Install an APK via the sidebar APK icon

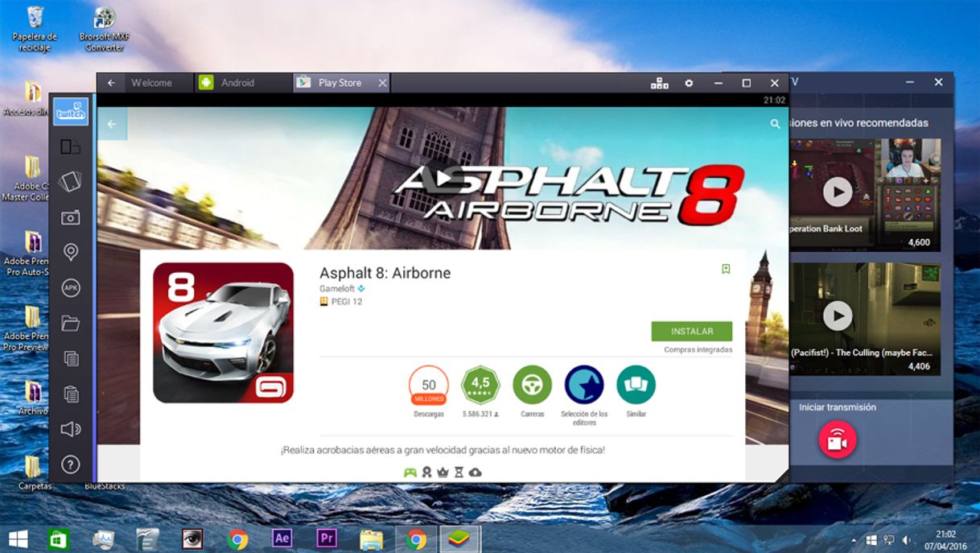click(70, 287)
